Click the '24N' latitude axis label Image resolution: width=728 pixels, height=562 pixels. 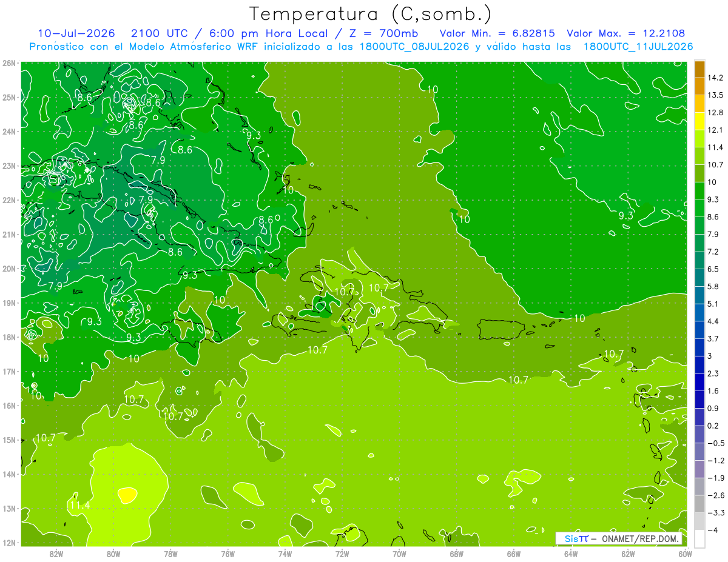8,132
